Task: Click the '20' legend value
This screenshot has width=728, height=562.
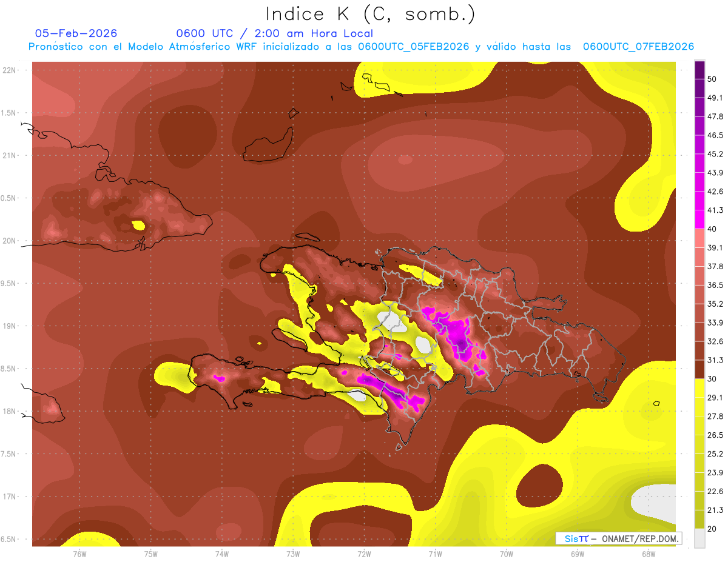Action: (713, 529)
